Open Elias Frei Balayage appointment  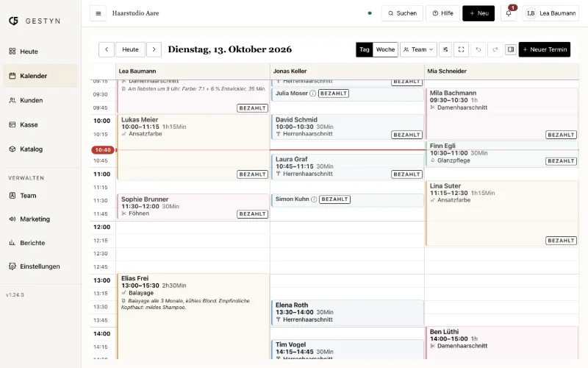[193, 316]
